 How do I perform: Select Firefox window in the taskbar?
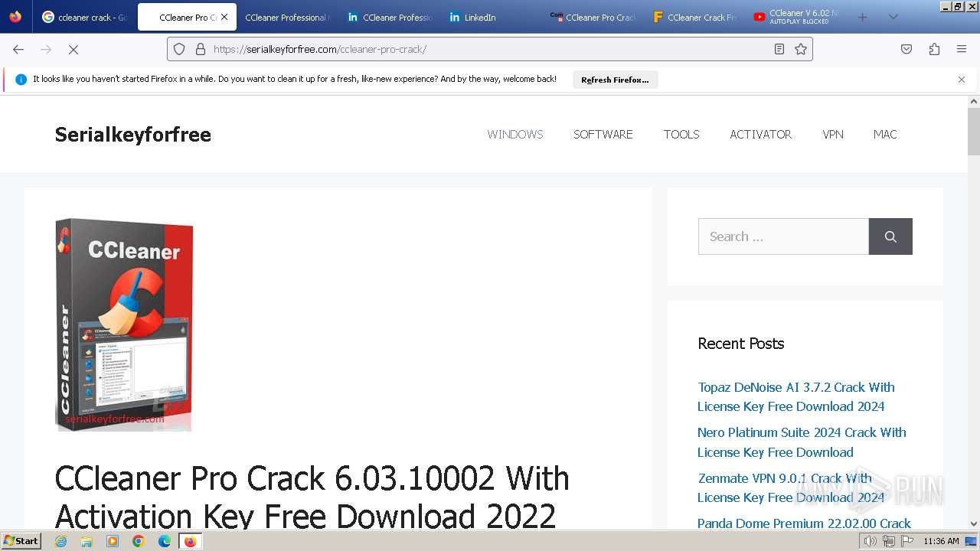pyautogui.click(x=190, y=541)
